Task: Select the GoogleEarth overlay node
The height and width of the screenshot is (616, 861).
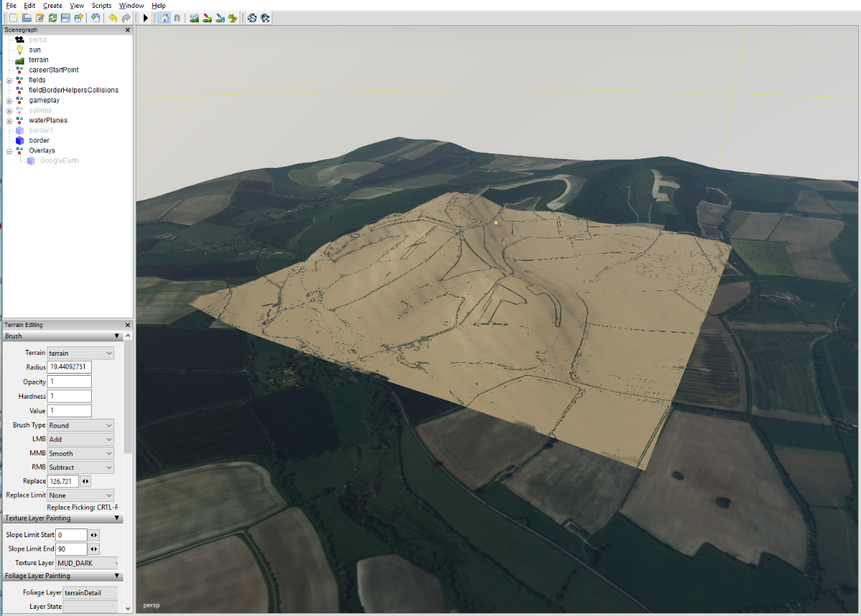Action: point(59,161)
